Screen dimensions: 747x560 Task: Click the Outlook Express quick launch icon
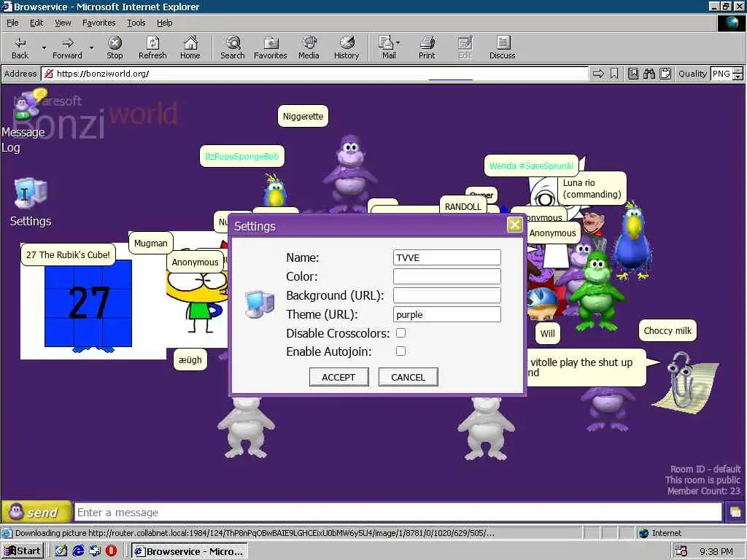(95, 551)
